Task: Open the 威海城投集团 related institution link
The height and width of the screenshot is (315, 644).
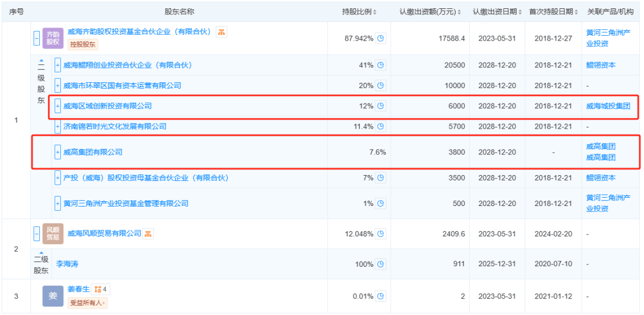Action: 608,106
